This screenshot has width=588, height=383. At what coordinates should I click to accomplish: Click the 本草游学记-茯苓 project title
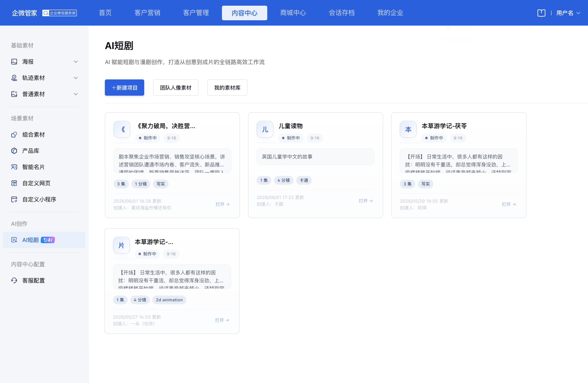444,126
